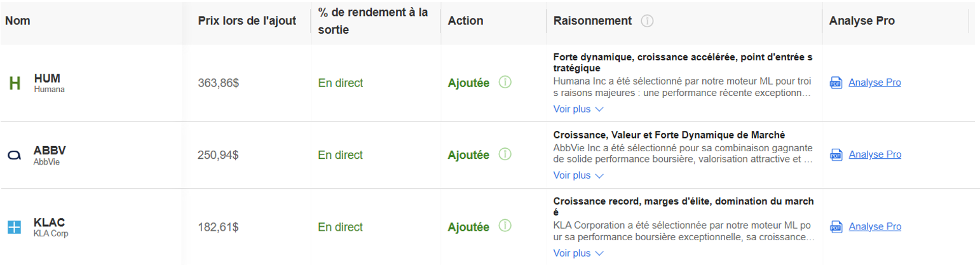
Task: Expand Voir plus for Humana reasoning
Action: (578, 109)
